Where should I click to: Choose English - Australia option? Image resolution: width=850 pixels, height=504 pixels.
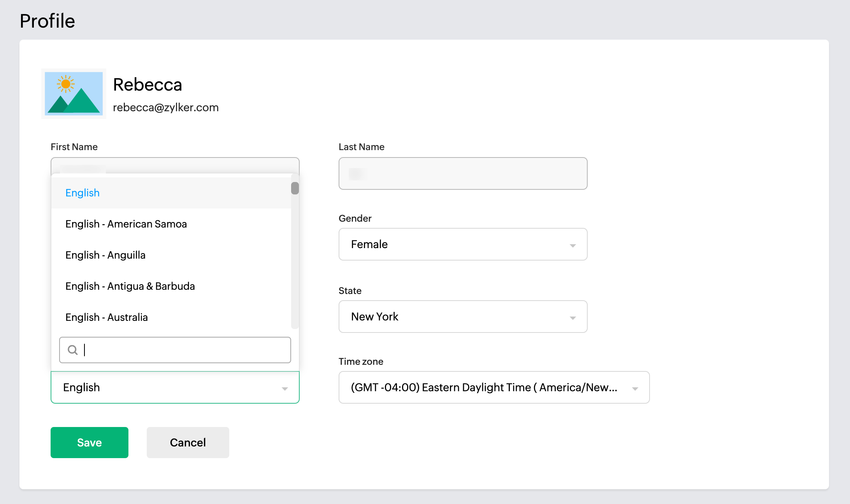click(107, 317)
